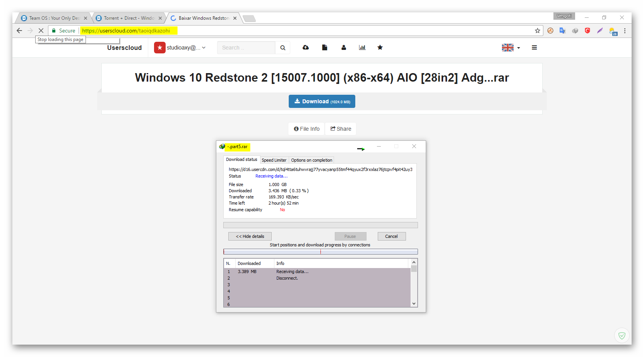This screenshot has height=357, width=644.
Task: Click the Userscloud brand link
Action: [x=124, y=48]
